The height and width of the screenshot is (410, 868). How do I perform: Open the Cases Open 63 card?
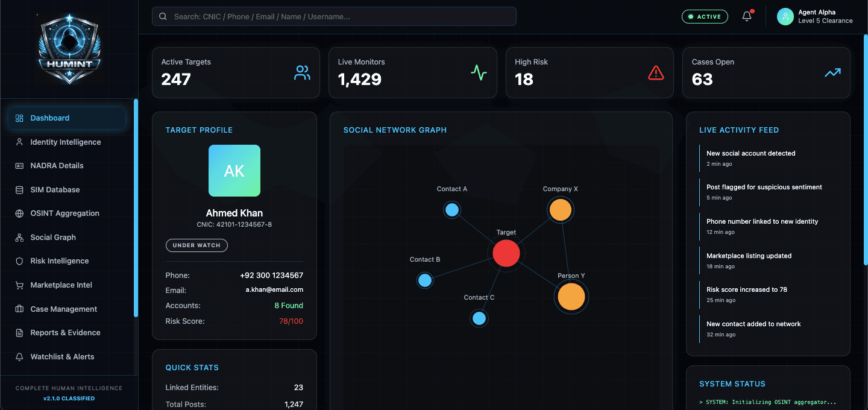click(x=766, y=72)
